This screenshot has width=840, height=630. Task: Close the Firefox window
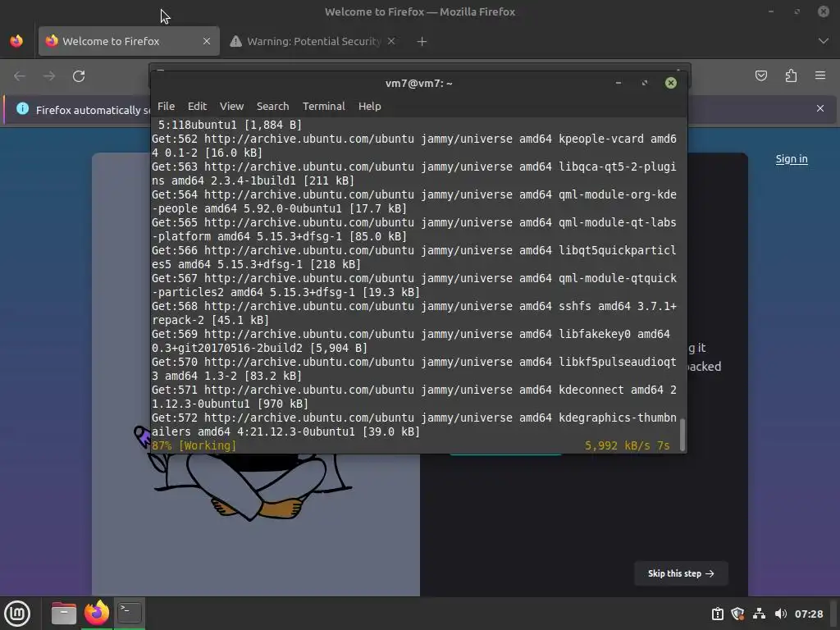(824, 11)
